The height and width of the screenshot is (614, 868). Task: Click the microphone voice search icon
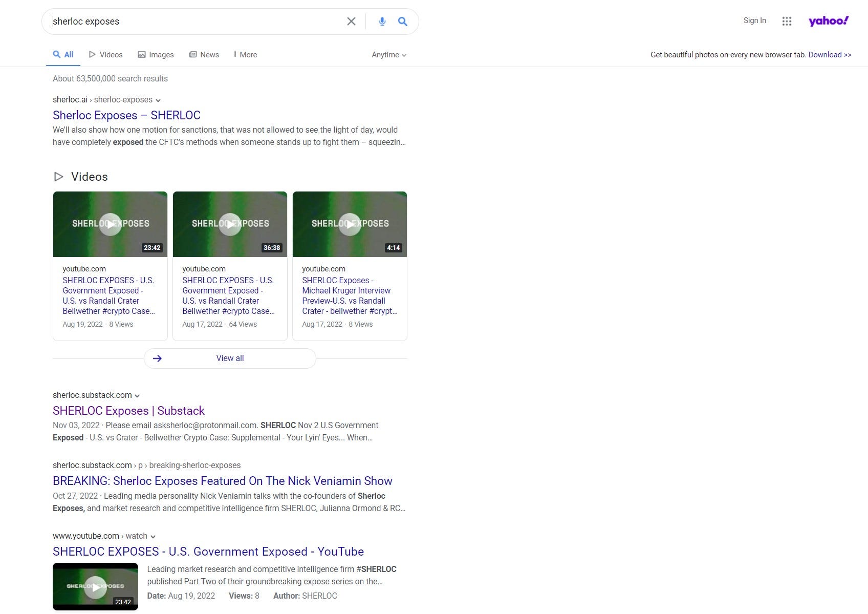[382, 22]
